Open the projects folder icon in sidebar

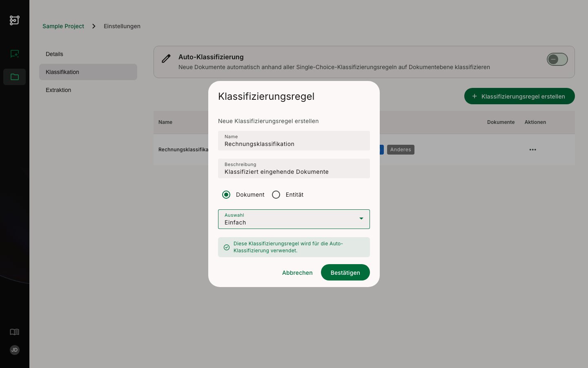15,77
